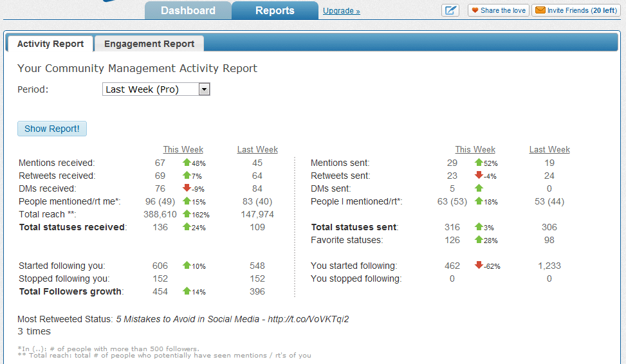Click the most retweeted status t.co link

point(308,319)
